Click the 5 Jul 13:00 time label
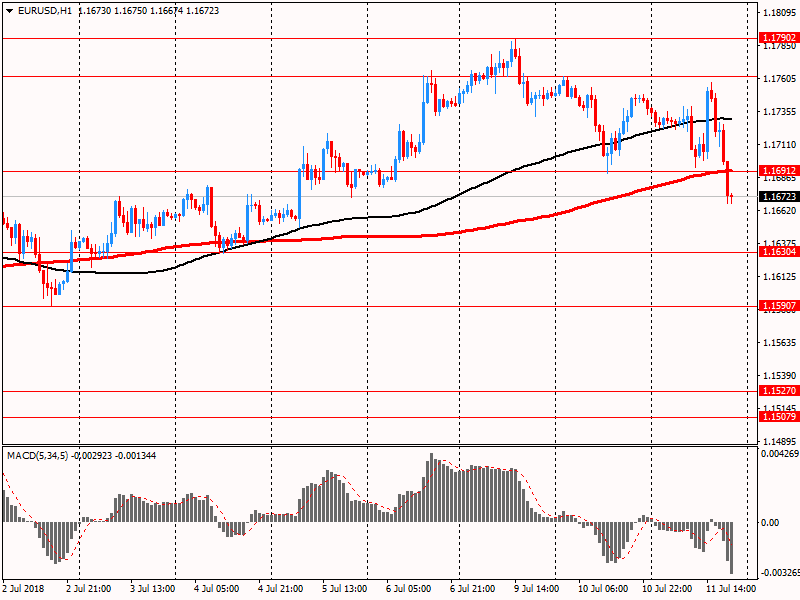Viewport: 800px width, 600px height. tap(344, 589)
